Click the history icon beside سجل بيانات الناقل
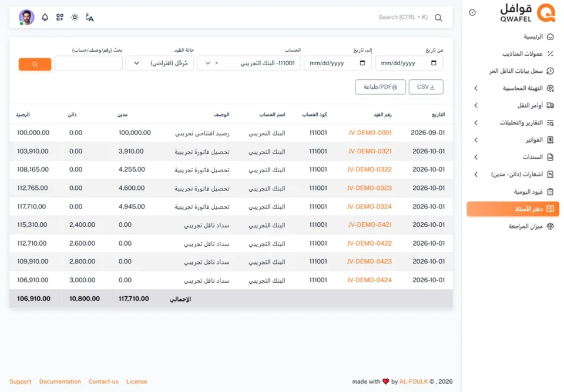 (x=550, y=71)
